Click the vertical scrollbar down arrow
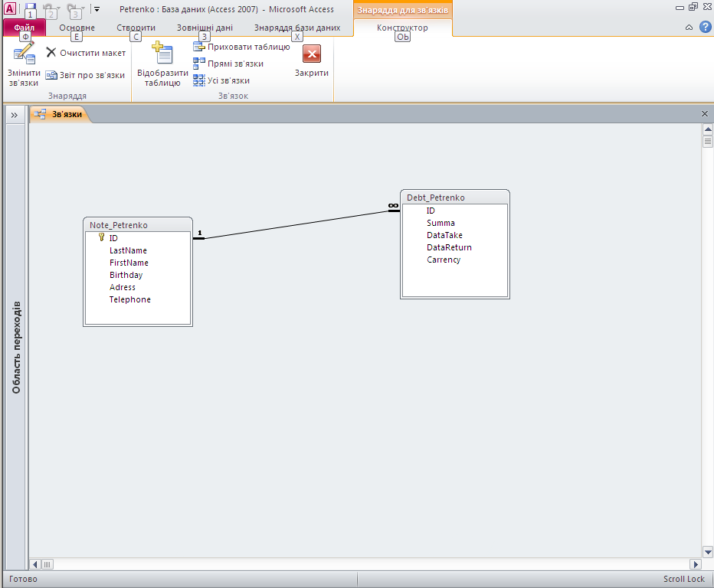This screenshot has width=714, height=588. (x=708, y=552)
